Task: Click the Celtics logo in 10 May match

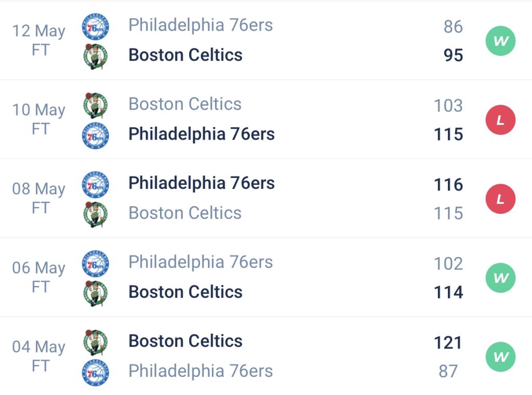Action: click(96, 105)
